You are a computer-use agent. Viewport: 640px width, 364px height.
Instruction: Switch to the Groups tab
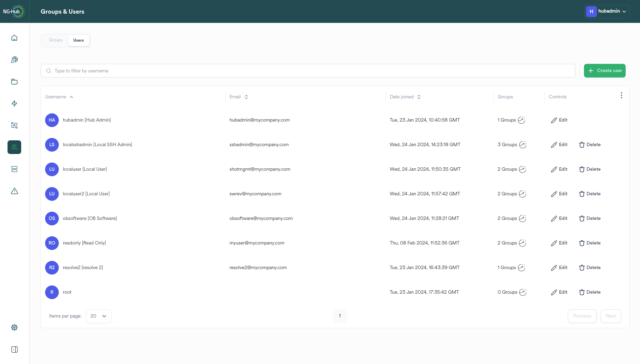[x=55, y=40]
